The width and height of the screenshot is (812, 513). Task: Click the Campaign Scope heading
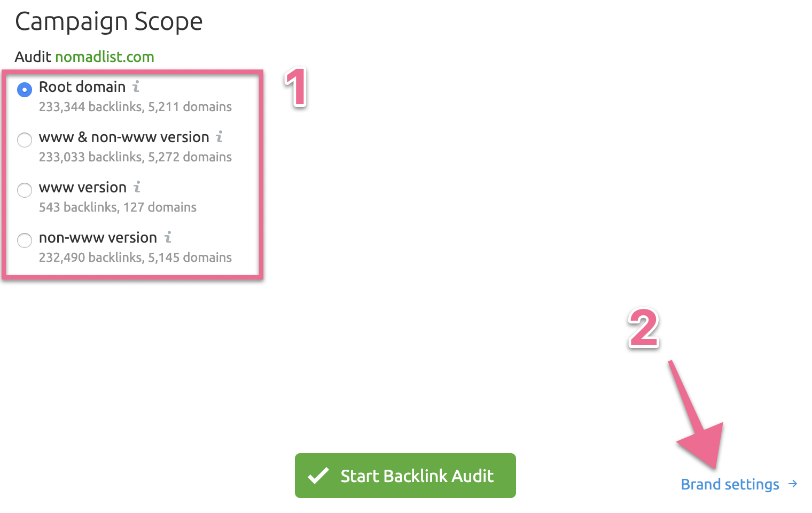point(109,22)
